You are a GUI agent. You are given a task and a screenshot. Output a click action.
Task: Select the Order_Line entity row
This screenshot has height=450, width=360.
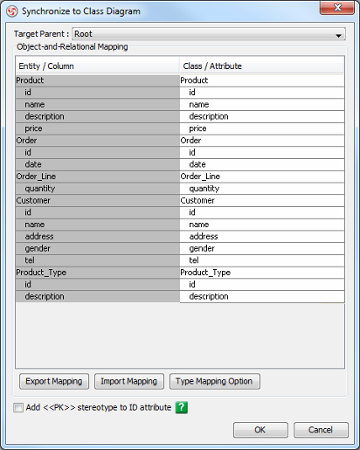pos(98,177)
